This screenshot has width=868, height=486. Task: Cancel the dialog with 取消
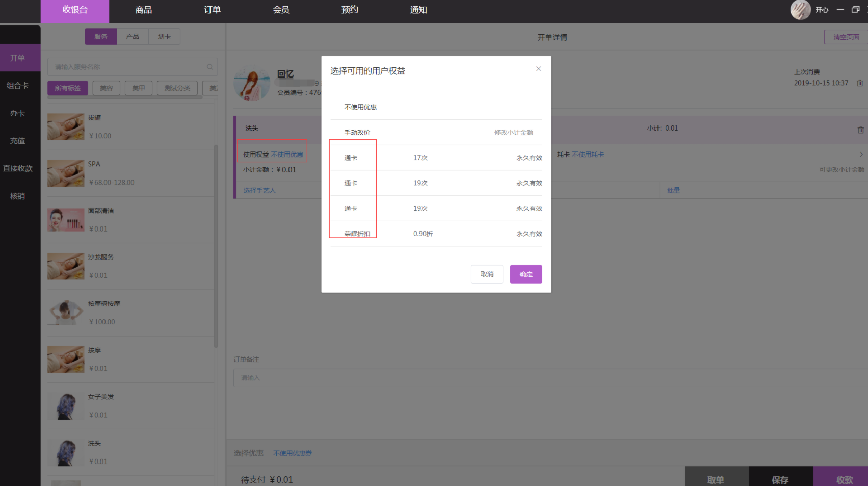(x=487, y=274)
